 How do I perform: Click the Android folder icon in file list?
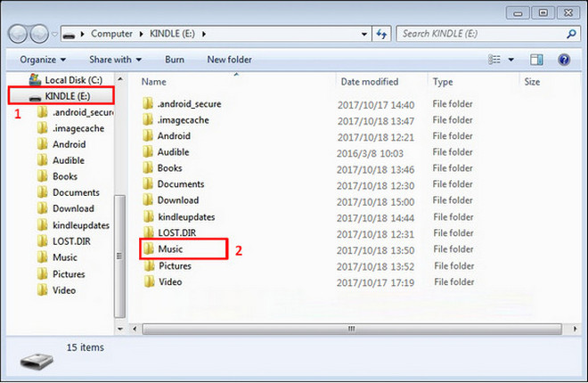tap(148, 135)
